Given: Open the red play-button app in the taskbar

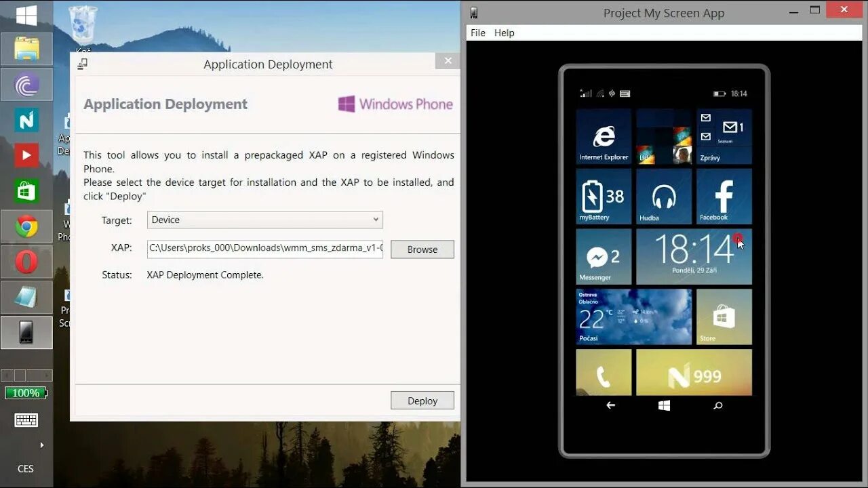Looking at the screenshot, I should coord(26,155).
